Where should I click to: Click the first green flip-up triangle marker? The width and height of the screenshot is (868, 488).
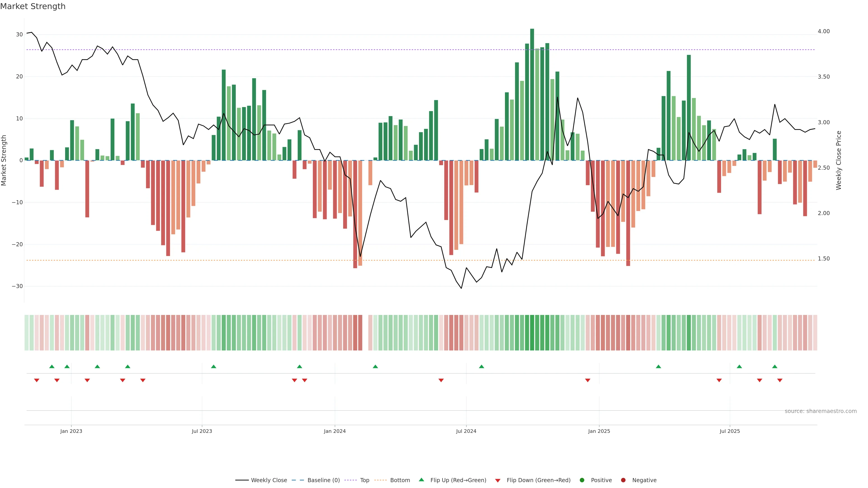(x=52, y=366)
